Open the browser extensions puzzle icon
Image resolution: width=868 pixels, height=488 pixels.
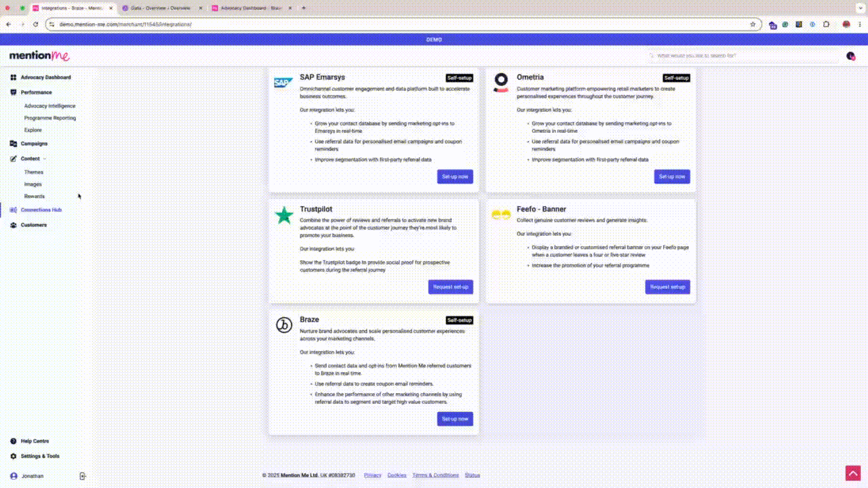tap(826, 24)
